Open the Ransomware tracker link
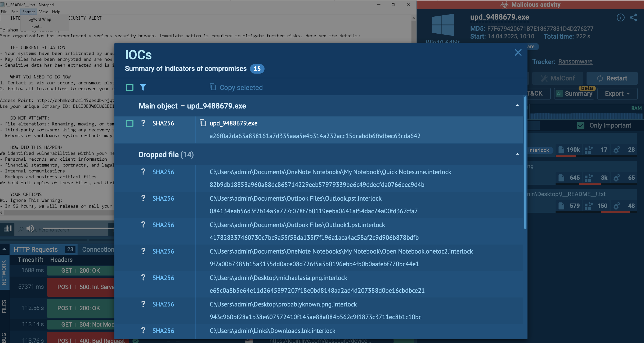Image resolution: width=644 pixels, height=343 pixels. click(x=575, y=62)
